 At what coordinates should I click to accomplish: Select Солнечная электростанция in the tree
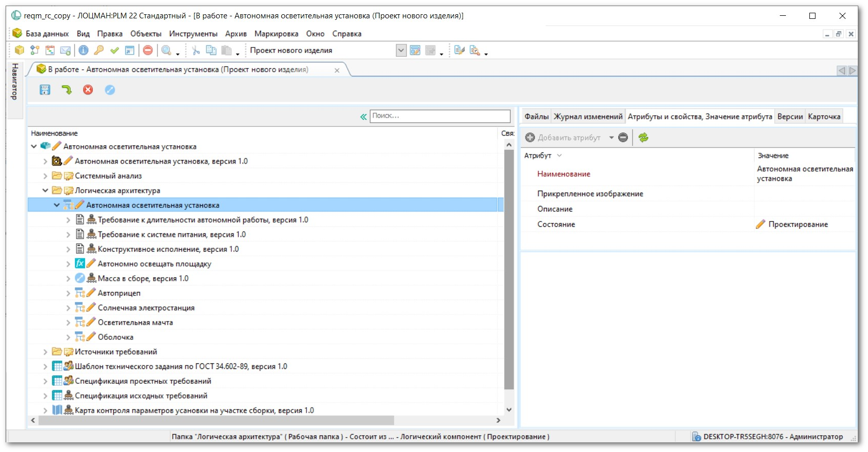(146, 308)
